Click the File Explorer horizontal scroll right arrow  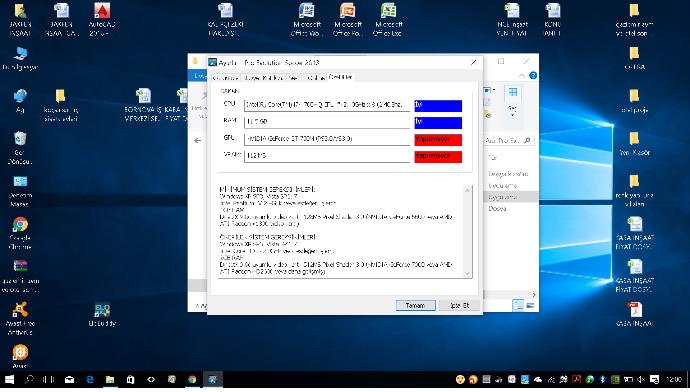point(534,295)
